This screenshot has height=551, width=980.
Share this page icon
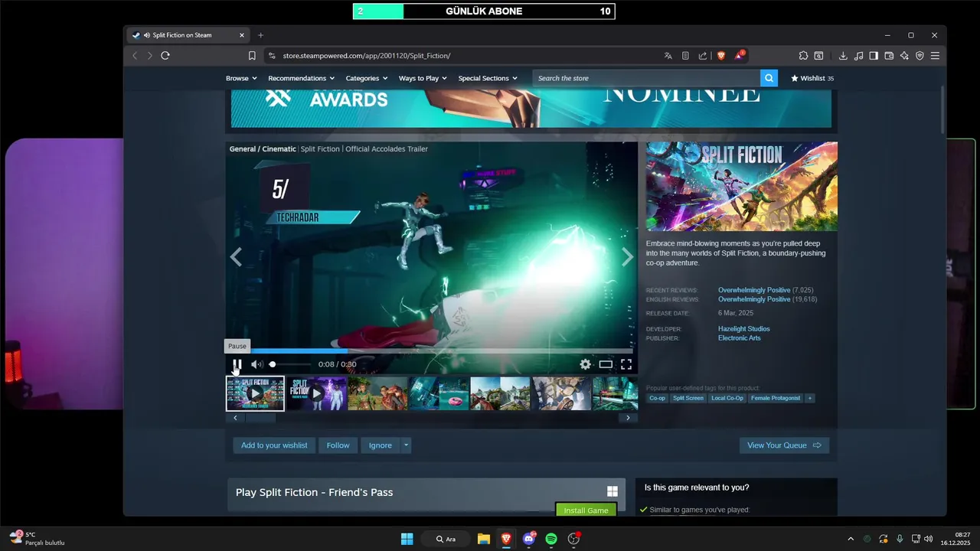click(x=702, y=56)
